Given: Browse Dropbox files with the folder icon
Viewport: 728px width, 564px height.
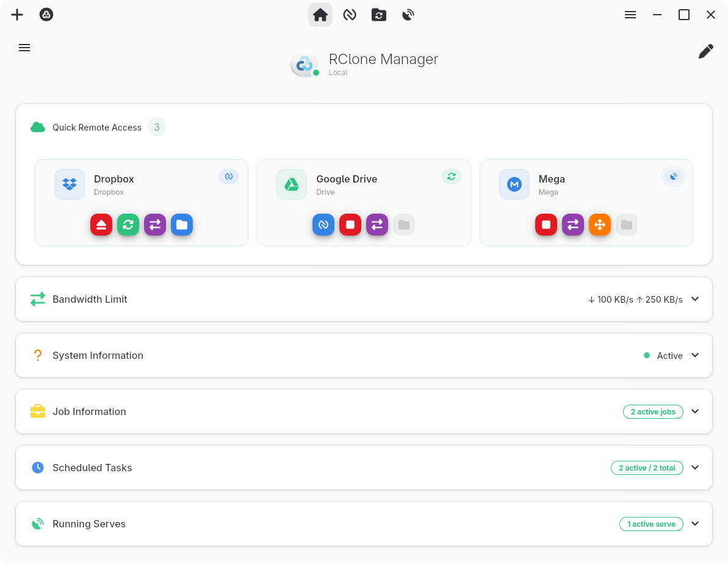Looking at the screenshot, I should [x=182, y=225].
